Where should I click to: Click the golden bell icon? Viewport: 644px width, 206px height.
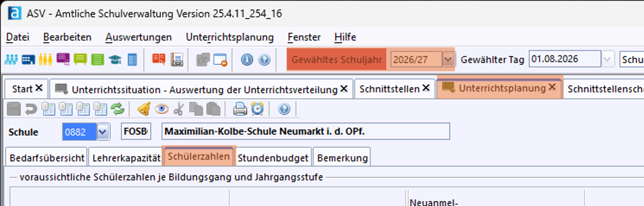point(144,109)
